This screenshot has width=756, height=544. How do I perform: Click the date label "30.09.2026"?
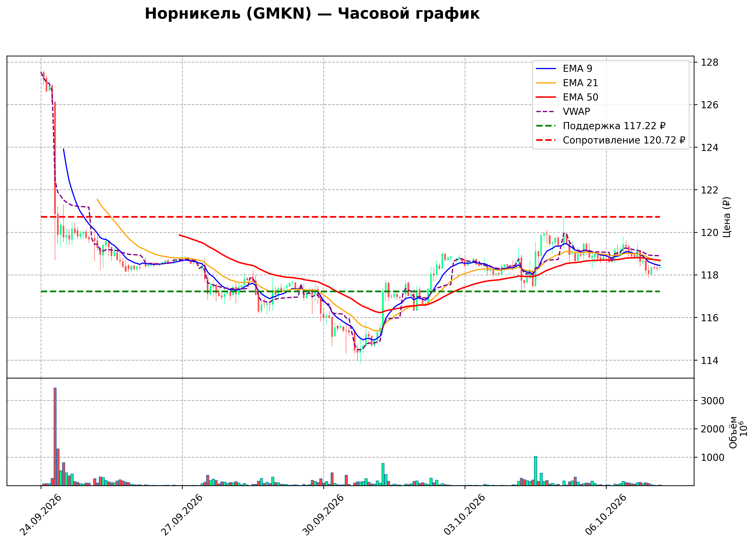(x=323, y=515)
